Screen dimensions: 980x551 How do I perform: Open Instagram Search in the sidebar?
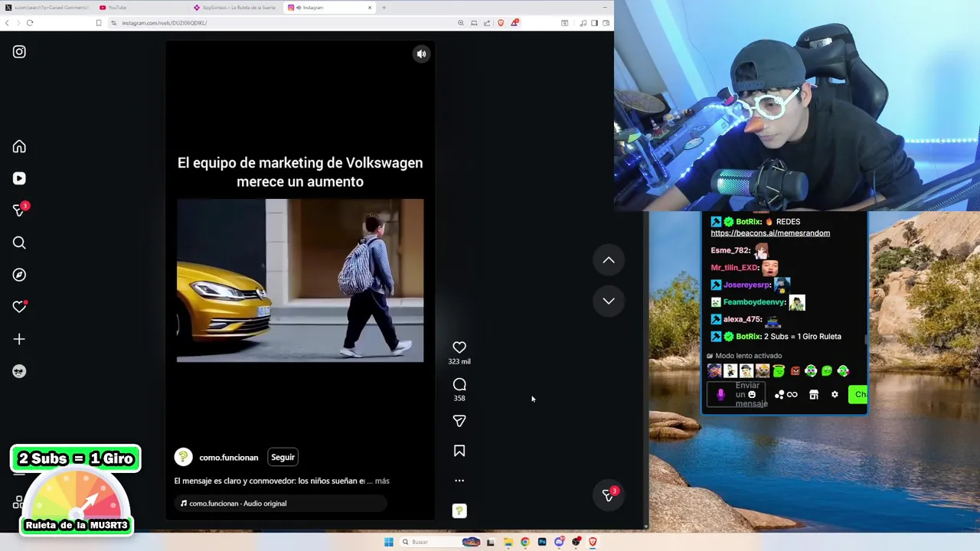coord(19,243)
